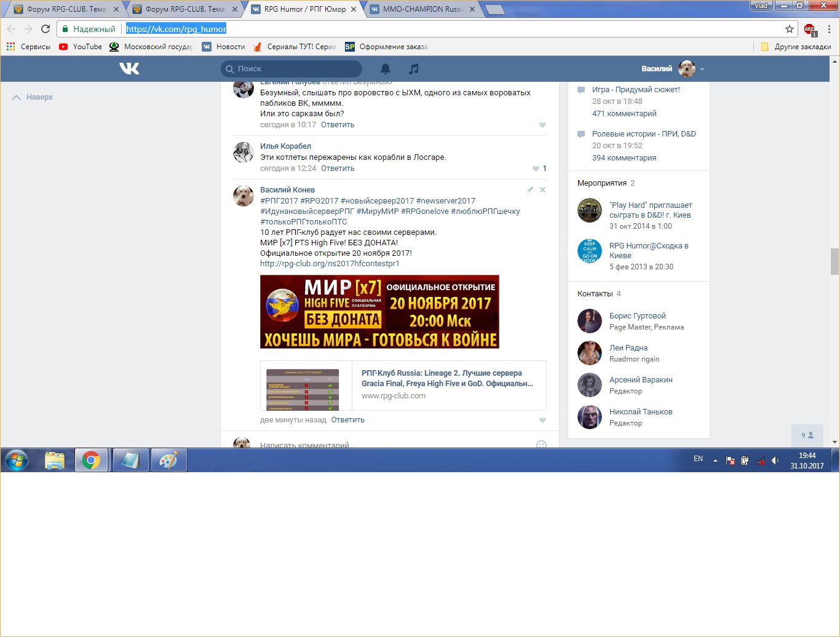Open a new Chrome tab
Screen dimensions: 840x637
[494, 10]
